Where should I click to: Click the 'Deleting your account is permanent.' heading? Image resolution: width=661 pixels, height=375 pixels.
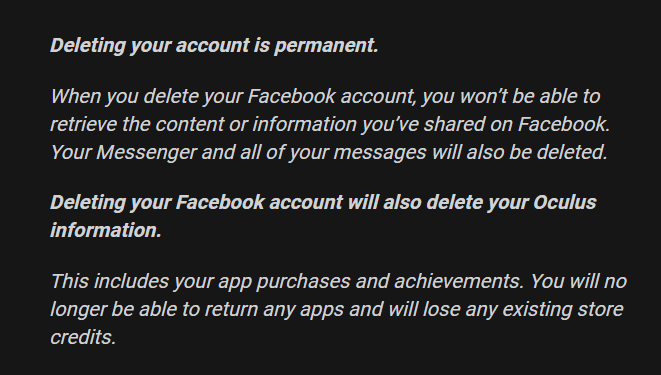tap(214, 46)
